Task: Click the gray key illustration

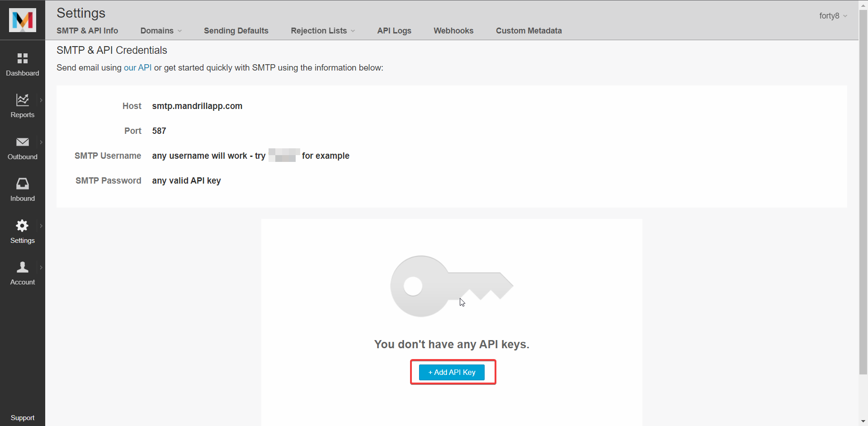Action: (x=452, y=286)
